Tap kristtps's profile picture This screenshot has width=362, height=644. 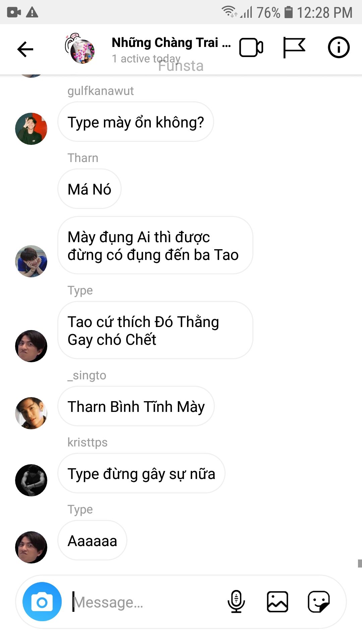31,480
